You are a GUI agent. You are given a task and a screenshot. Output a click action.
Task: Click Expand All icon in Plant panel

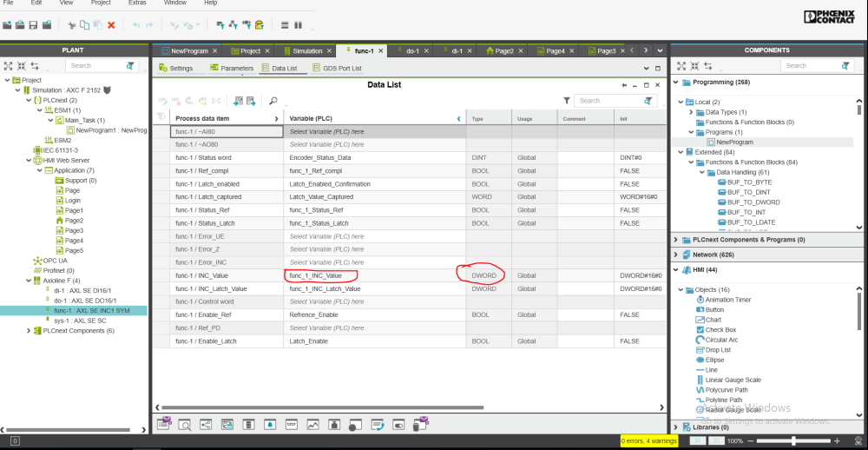(x=8, y=66)
